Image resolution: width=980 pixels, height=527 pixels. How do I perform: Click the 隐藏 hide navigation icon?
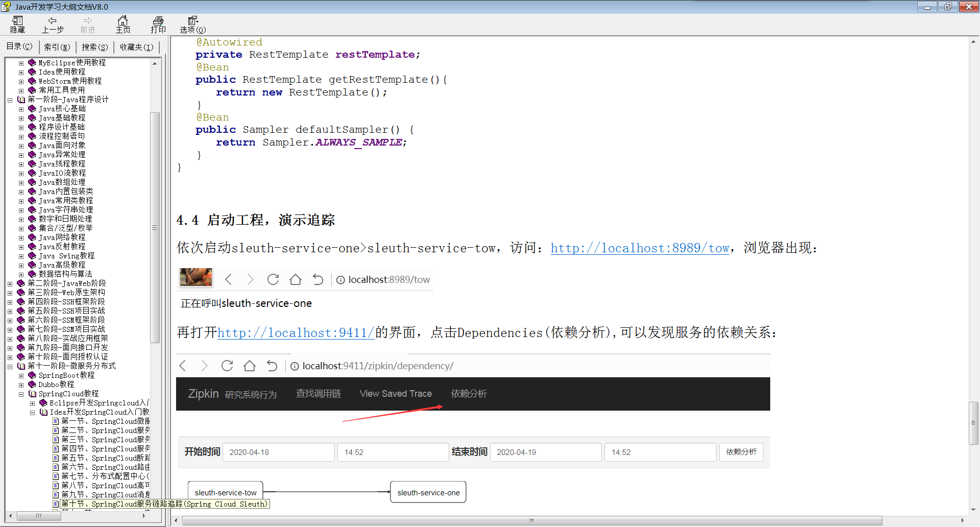click(x=17, y=24)
